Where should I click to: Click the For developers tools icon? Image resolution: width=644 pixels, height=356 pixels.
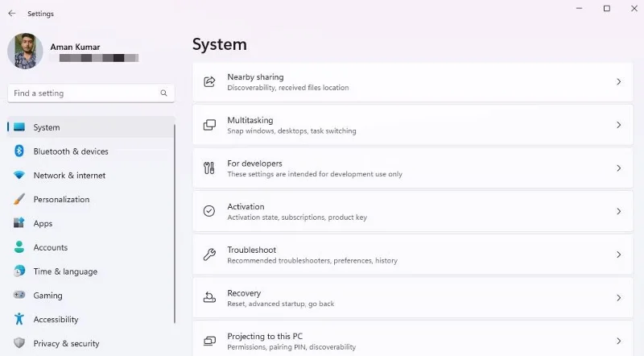209,168
